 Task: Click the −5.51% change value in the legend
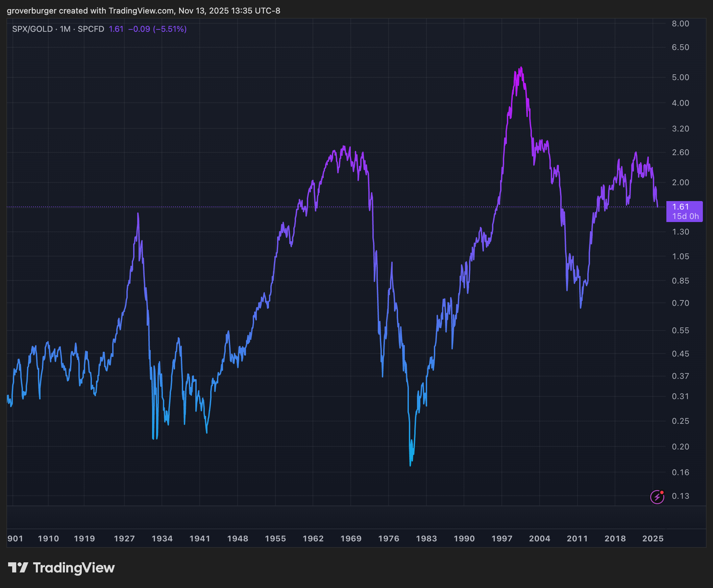coord(169,29)
